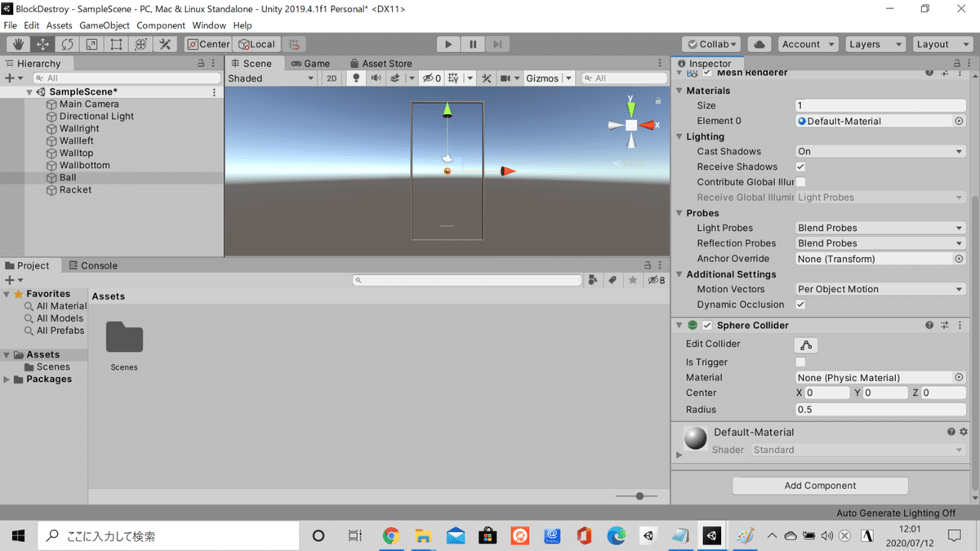Click the Step frame button

[x=497, y=44]
